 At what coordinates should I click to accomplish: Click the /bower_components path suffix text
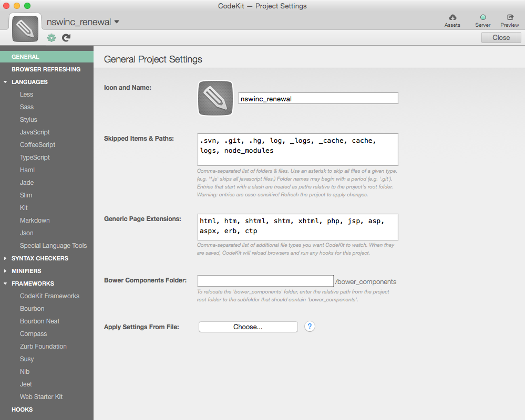366,282
